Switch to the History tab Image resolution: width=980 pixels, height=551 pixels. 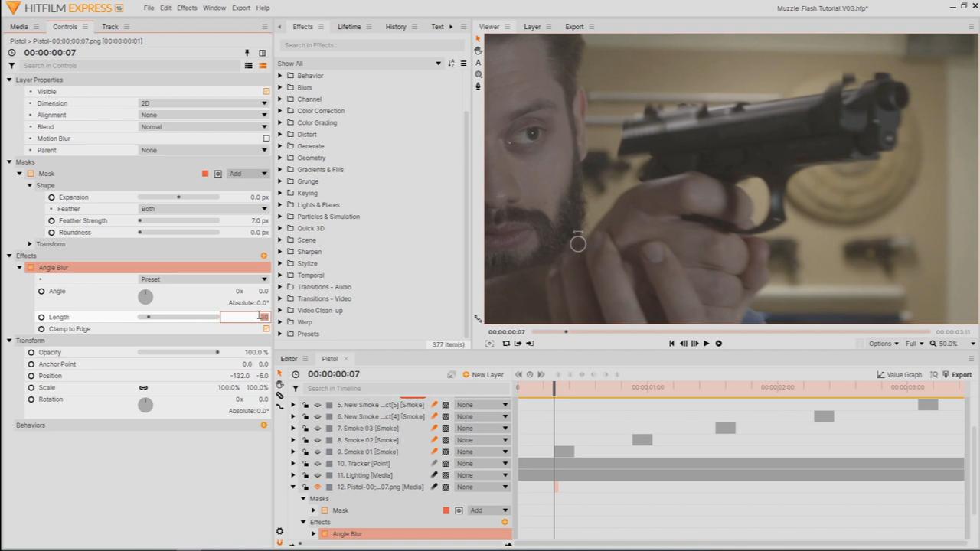[396, 27]
